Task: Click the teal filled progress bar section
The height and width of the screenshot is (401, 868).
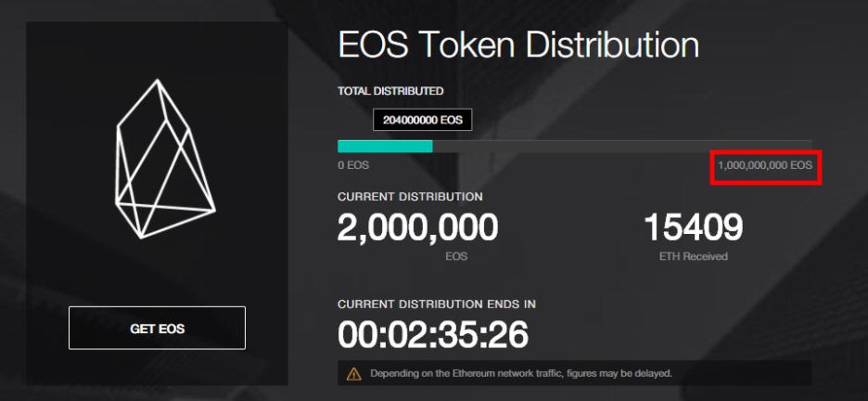Action: (385, 146)
